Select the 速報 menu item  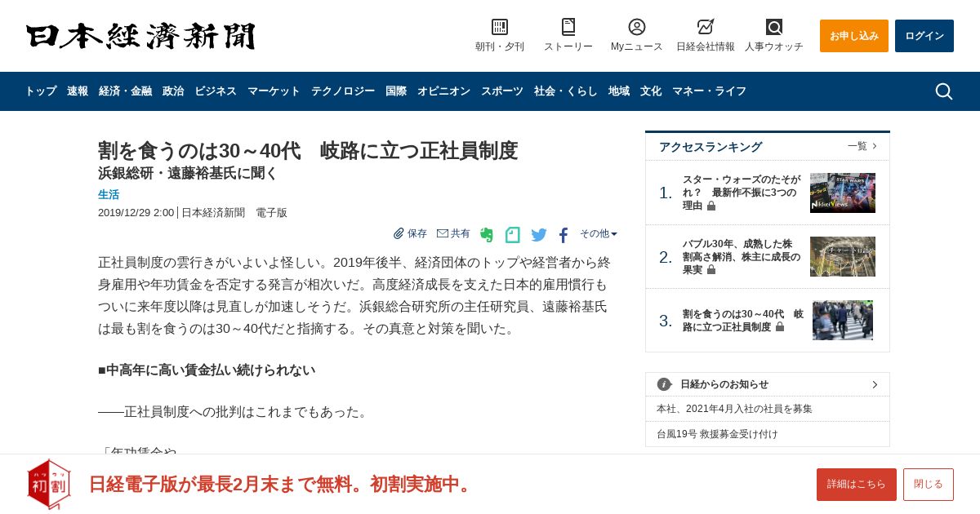[78, 91]
